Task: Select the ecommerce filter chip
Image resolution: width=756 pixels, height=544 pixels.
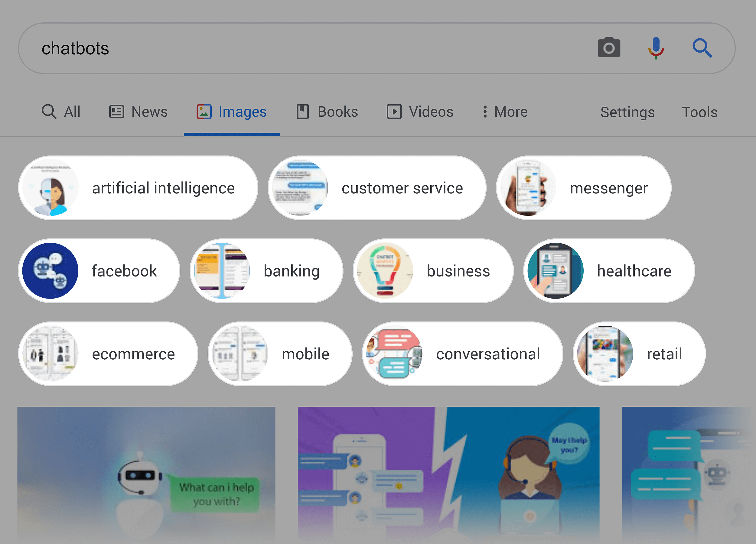Action: [108, 354]
